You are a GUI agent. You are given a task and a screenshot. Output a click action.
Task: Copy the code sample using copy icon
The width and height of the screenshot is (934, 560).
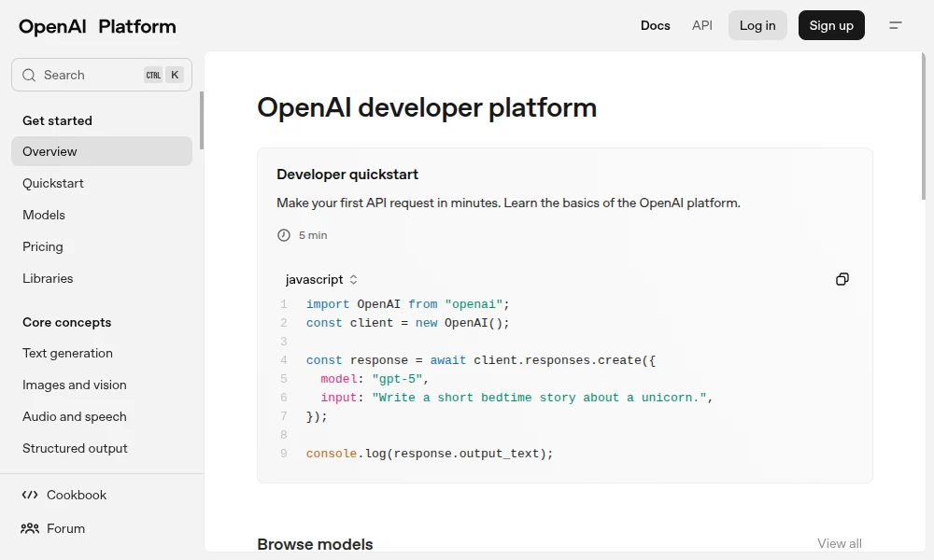point(842,279)
